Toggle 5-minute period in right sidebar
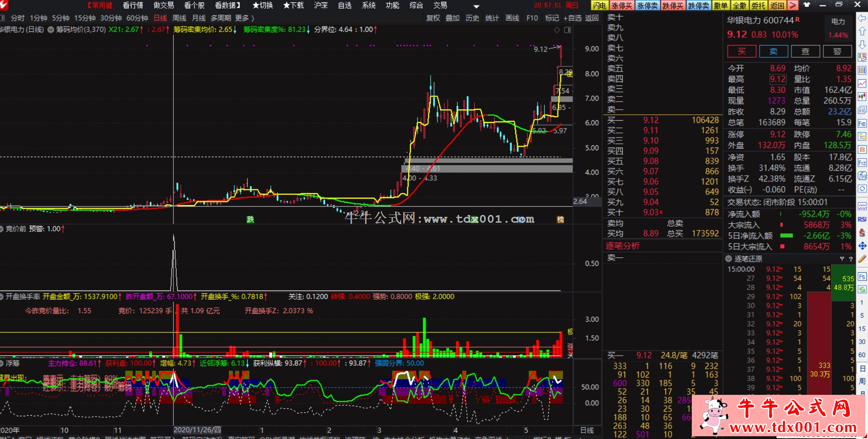The image size is (868, 439). tap(862, 316)
